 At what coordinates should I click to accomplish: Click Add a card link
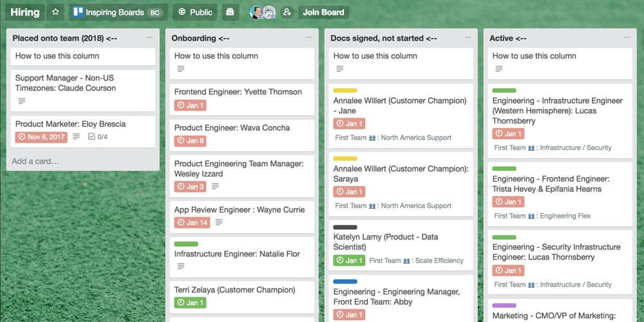pyautogui.click(x=35, y=161)
